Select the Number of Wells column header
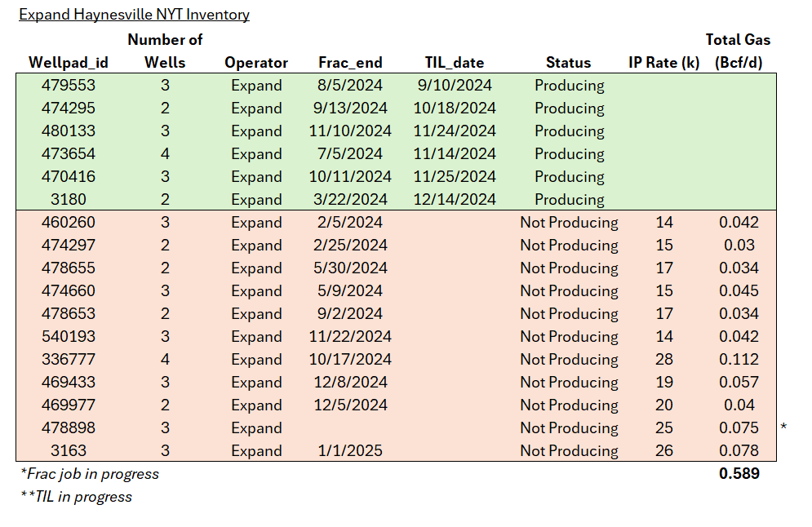Screen dimensions: 812x527 pos(165,51)
